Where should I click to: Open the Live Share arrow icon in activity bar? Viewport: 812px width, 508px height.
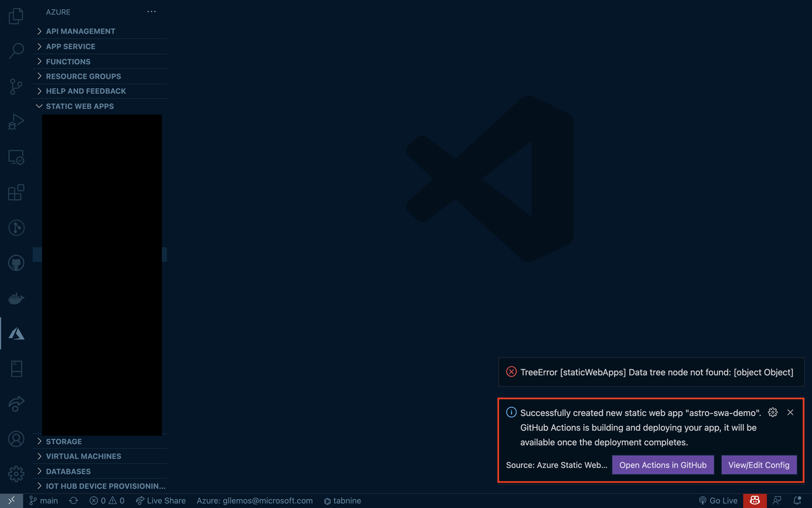(x=16, y=403)
